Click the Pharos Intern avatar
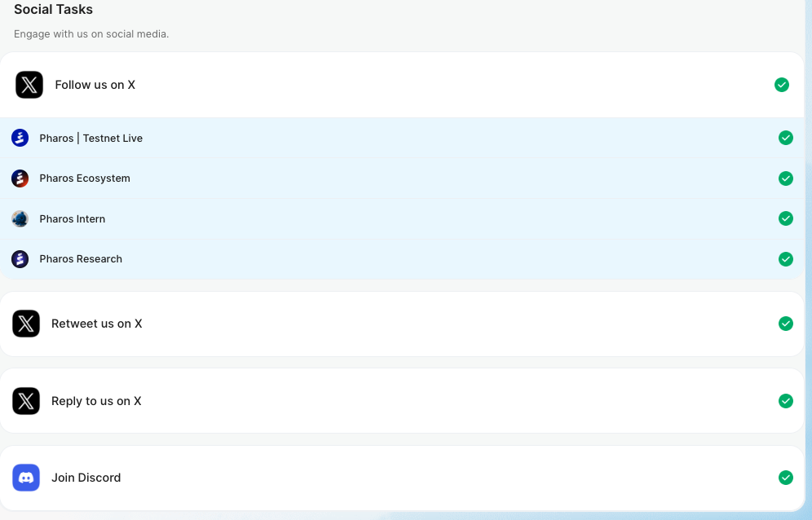 tap(20, 218)
